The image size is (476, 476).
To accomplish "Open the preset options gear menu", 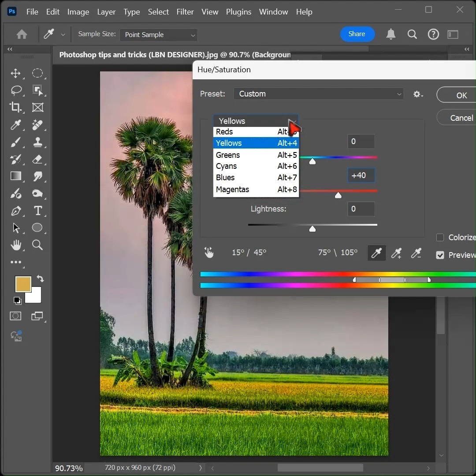I will pyautogui.click(x=418, y=94).
